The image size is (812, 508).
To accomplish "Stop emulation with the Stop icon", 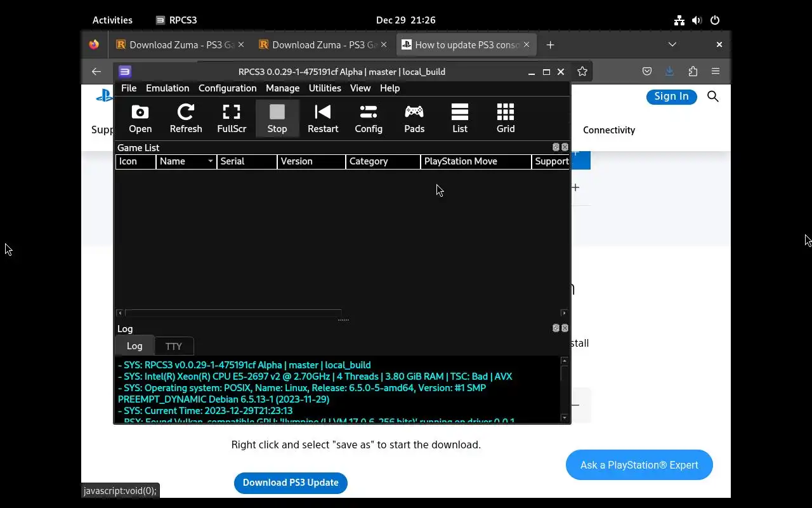I will coord(277,119).
